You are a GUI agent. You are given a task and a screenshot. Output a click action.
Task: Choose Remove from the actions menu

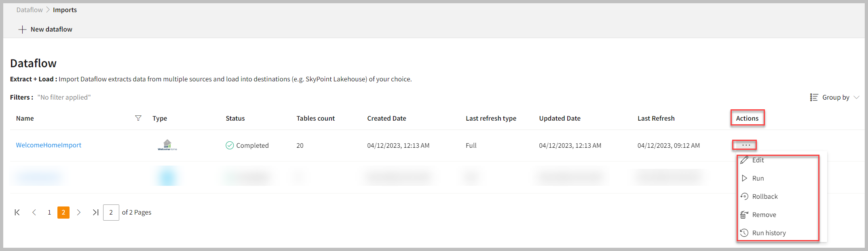(764, 215)
